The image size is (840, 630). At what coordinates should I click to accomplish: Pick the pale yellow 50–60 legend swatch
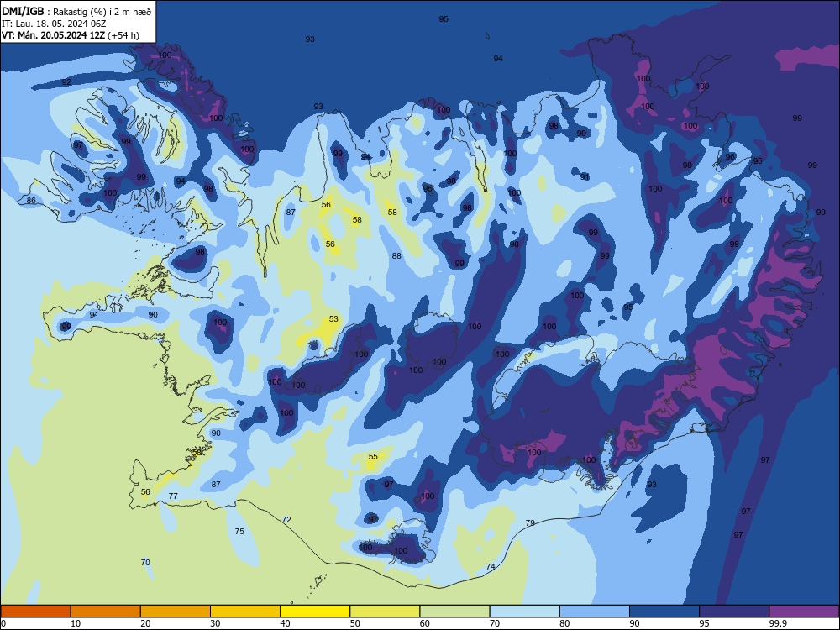coord(385,612)
